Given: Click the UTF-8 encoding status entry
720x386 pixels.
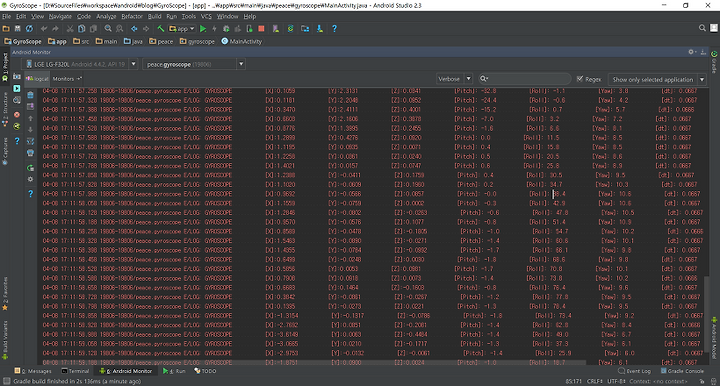Looking at the screenshot, I should 615,381.
